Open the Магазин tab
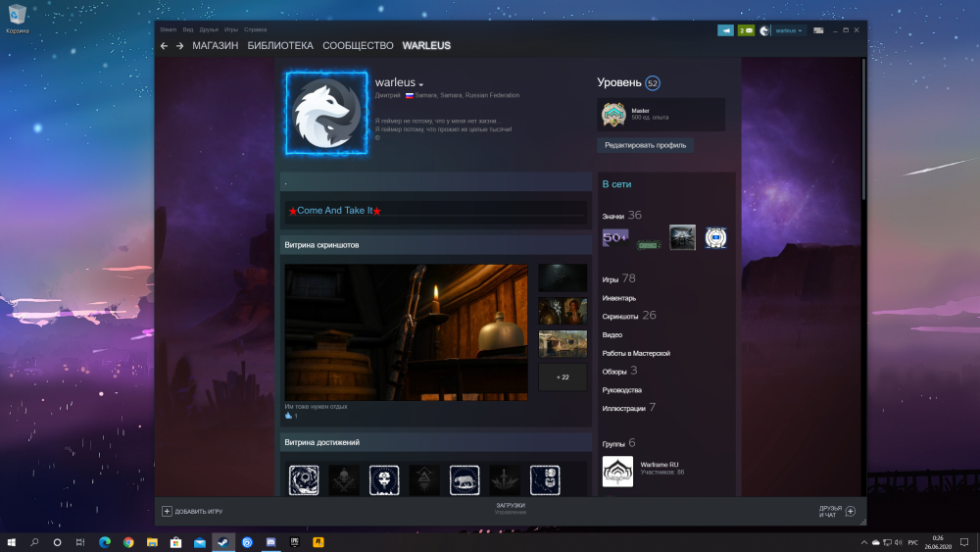The image size is (980, 552). coord(215,46)
